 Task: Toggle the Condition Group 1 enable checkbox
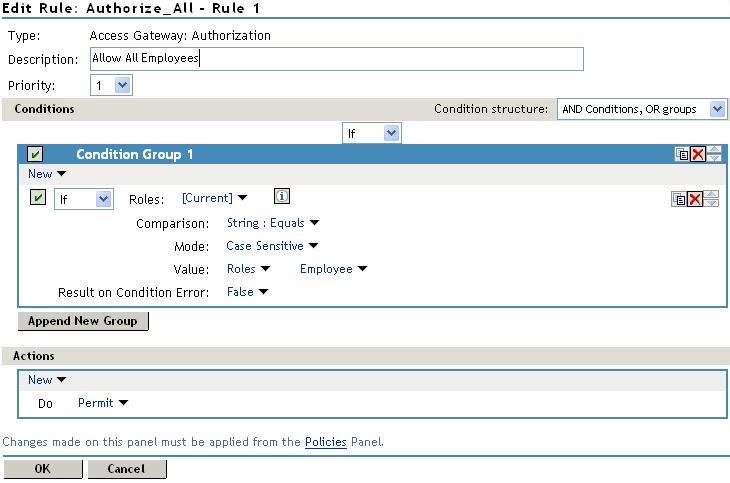coord(35,154)
